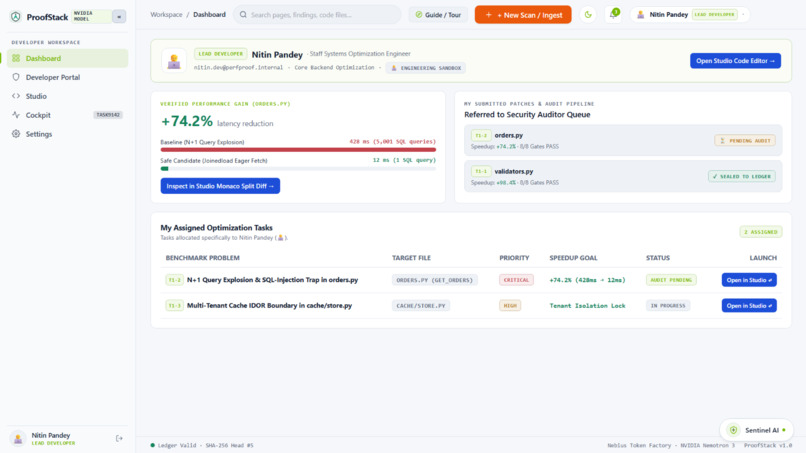The image size is (806, 453).
Task: Click the Audit Pending status badge
Action: click(x=671, y=280)
